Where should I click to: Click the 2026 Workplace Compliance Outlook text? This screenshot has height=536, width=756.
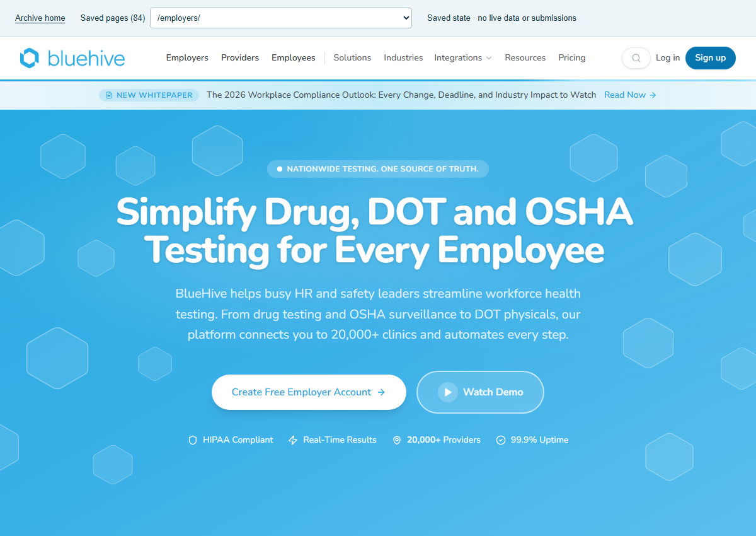[x=401, y=95]
